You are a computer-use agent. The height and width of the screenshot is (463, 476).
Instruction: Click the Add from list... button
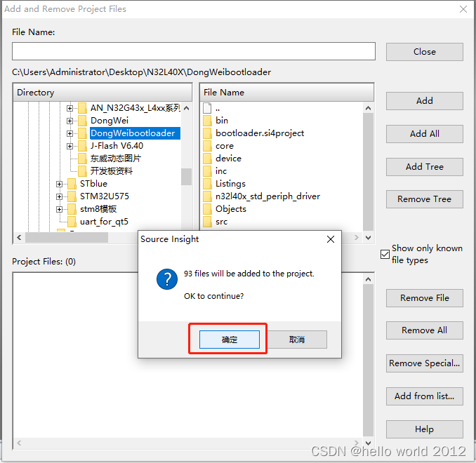pyautogui.click(x=424, y=396)
